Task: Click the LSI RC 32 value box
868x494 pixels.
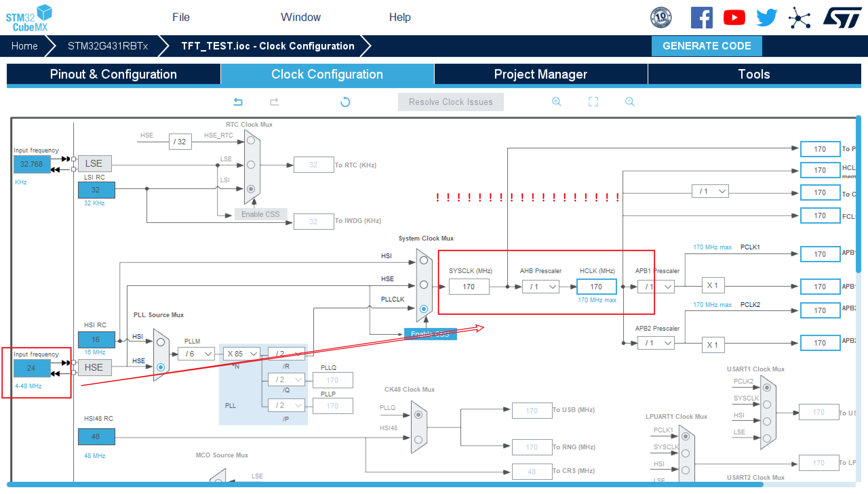Action: click(x=96, y=190)
